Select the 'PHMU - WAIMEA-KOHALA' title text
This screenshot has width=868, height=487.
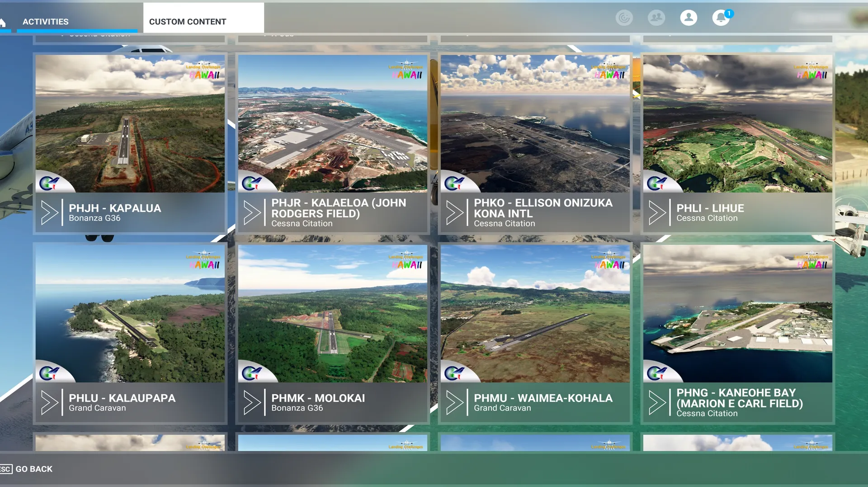click(543, 398)
